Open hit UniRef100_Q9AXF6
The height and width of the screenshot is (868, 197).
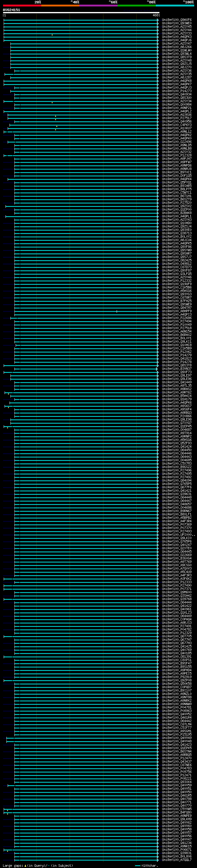pos(177,20)
